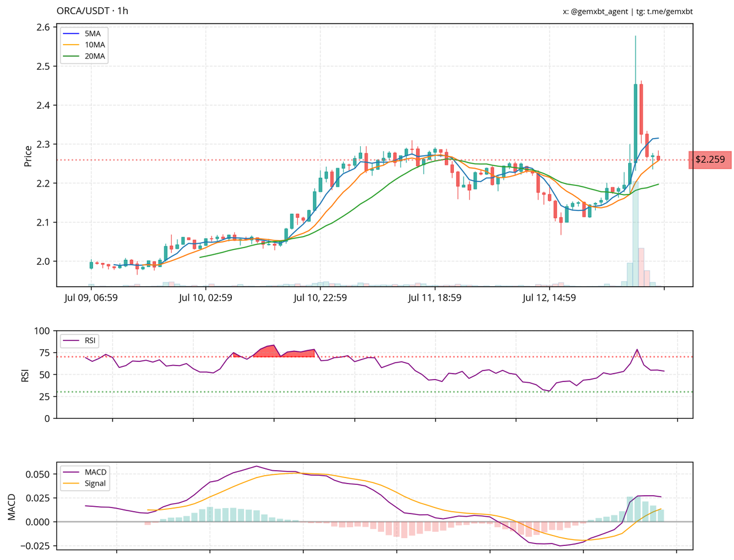The width and height of the screenshot is (734, 560).
Task: Click the 2.4 price axis tick
Action: (44, 105)
